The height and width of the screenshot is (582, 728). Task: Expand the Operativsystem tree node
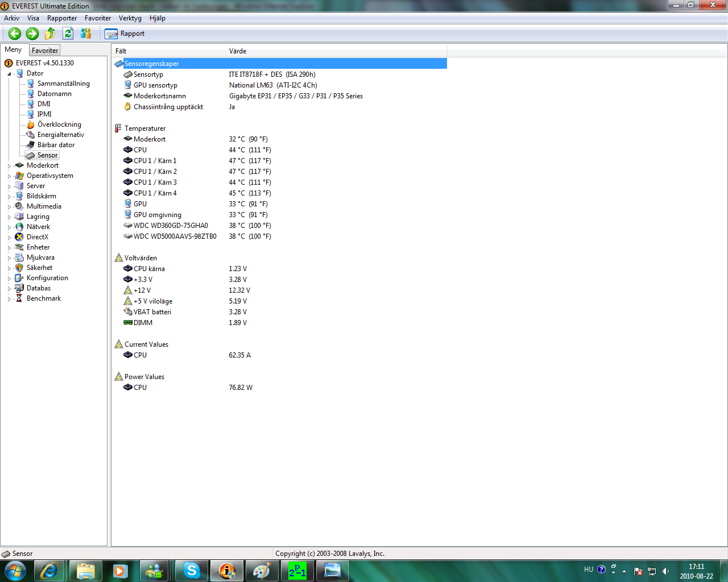(x=9, y=176)
